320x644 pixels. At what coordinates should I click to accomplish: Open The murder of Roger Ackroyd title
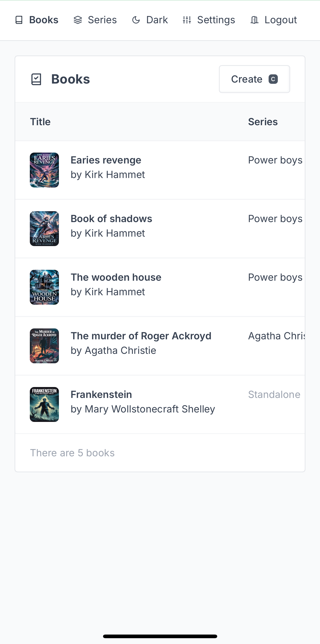[x=141, y=336]
